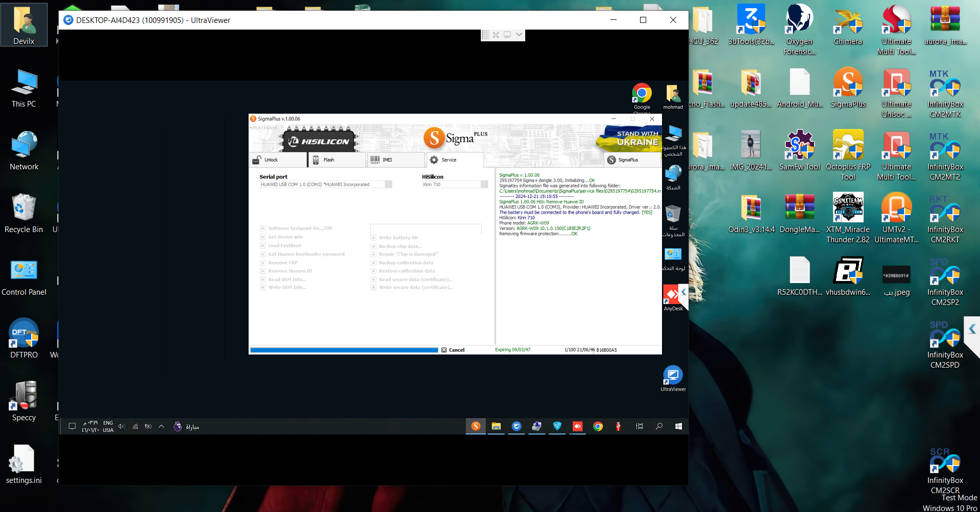Click the Restore calibration data option

click(x=407, y=271)
